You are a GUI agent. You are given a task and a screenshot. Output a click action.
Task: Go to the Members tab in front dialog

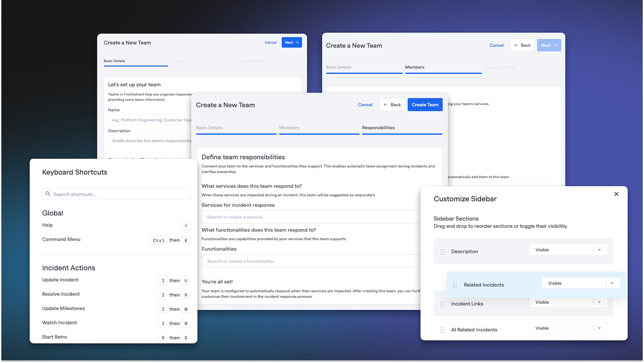click(x=289, y=128)
